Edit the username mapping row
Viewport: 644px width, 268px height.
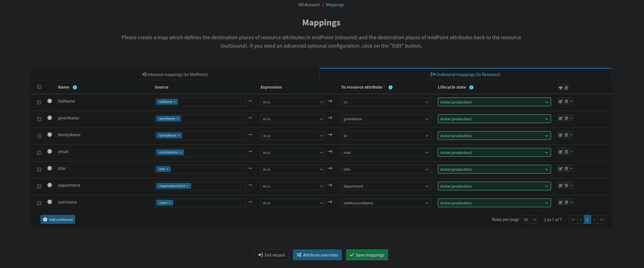(x=561, y=202)
